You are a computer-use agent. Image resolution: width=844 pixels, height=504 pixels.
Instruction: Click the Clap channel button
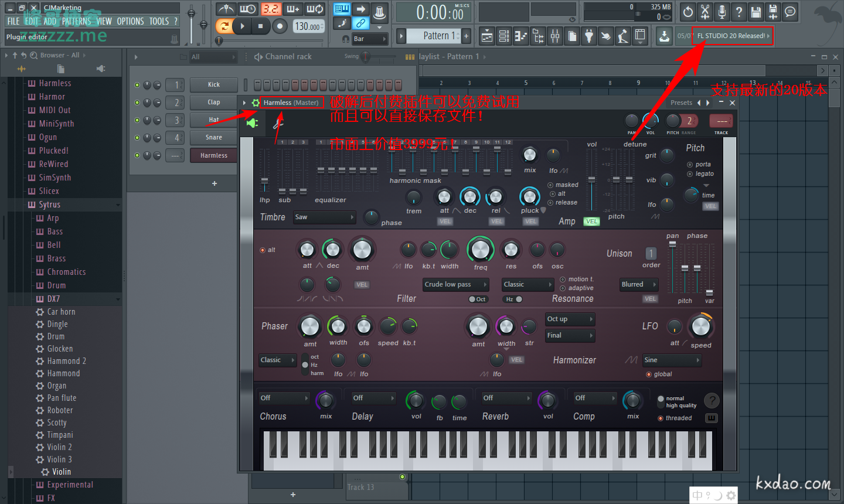(214, 102)
